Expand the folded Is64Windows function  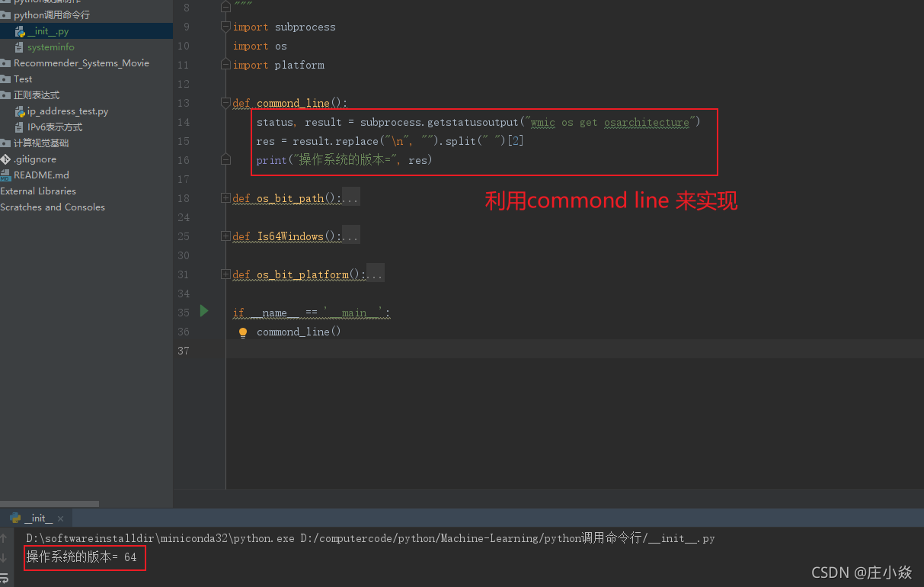(x=225, y=236)
